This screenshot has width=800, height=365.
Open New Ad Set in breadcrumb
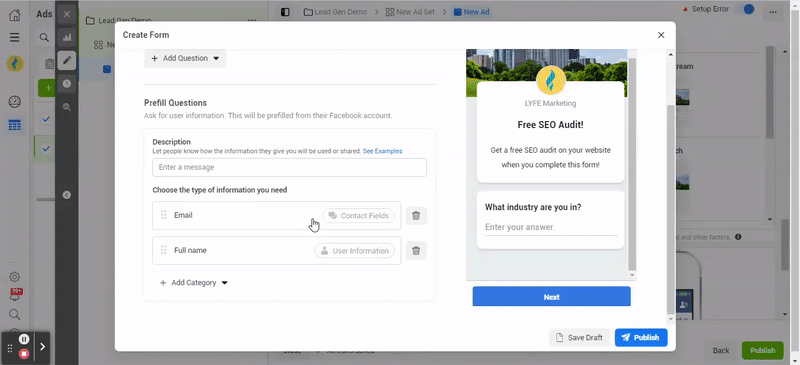click(x=410, y=12)
